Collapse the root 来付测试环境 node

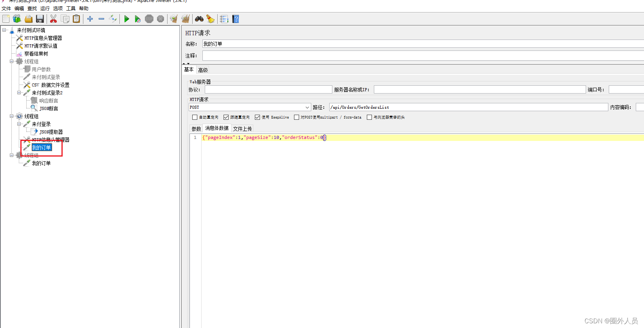coord(4,30)
